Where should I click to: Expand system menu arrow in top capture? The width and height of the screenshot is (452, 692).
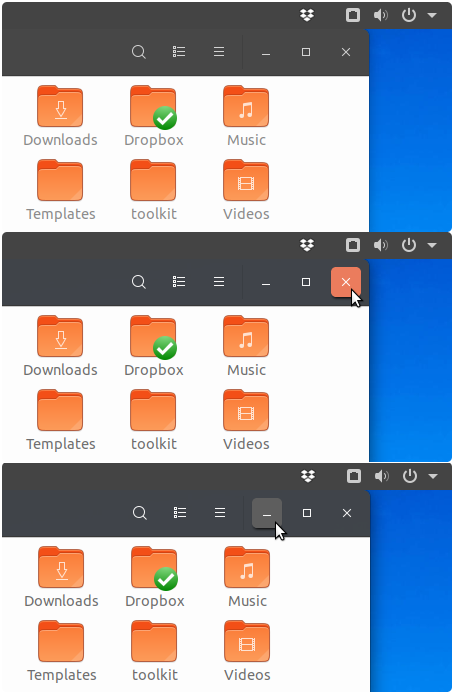pyautogui.click(x=432, y=15)
